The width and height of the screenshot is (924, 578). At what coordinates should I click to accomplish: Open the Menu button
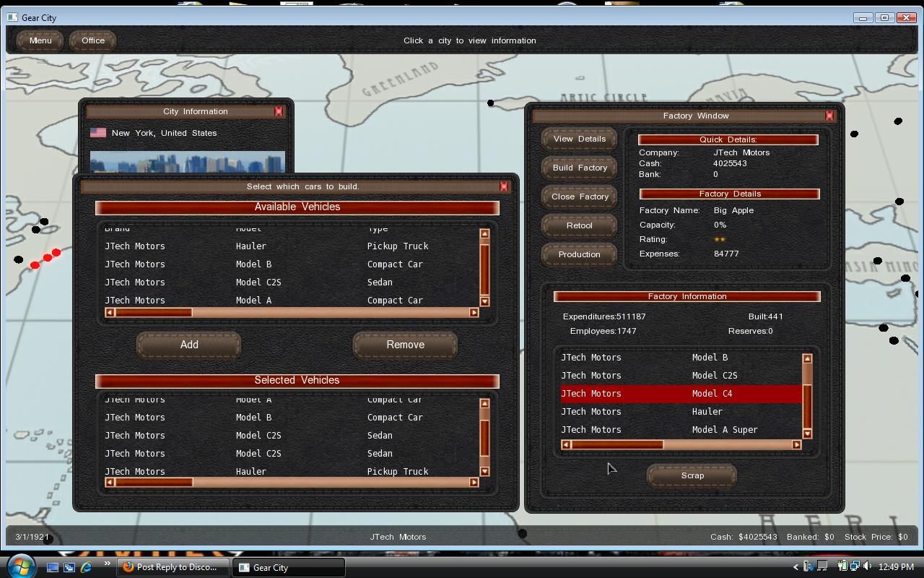(40, 40)
